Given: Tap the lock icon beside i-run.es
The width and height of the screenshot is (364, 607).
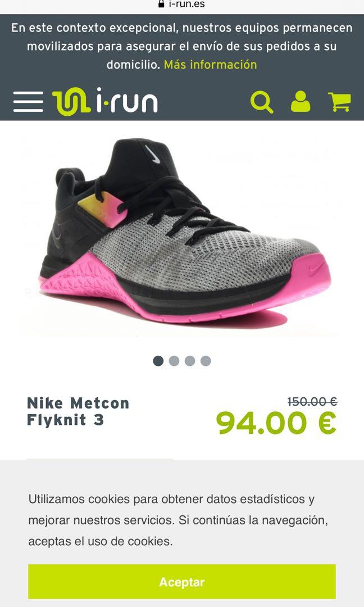Looking at the screenshot, I should (161, 4).
